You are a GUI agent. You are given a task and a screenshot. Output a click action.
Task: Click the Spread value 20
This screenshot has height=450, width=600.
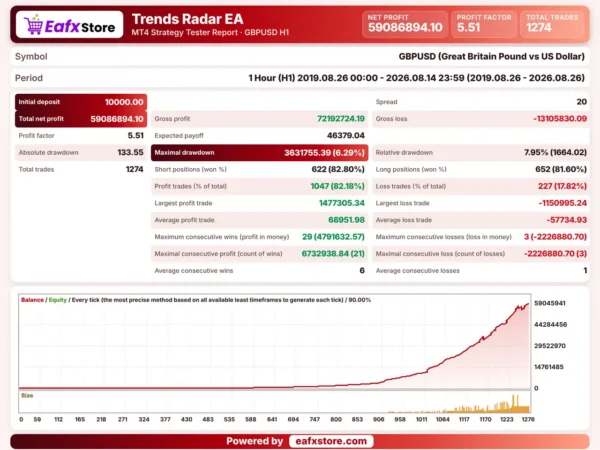coord(582,102)
